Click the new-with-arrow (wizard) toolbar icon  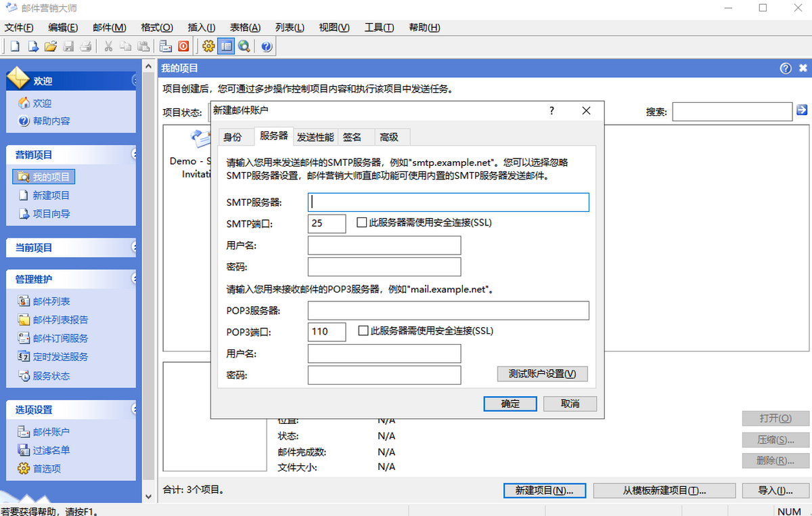click(x=32, y=46)
